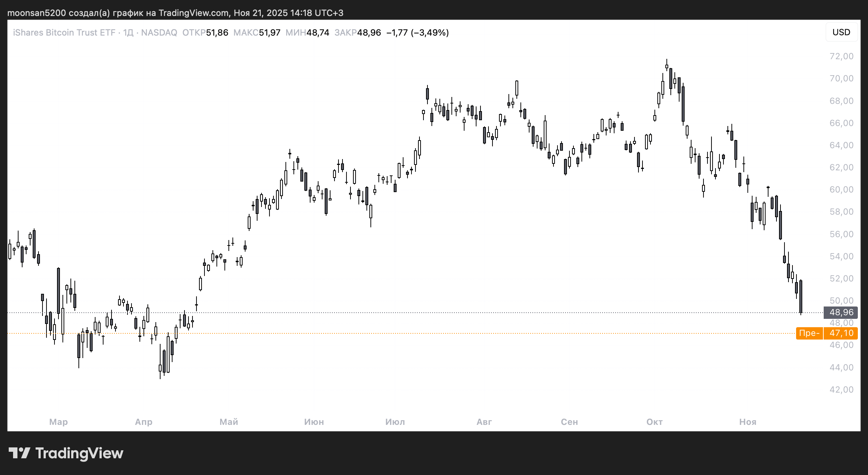This screenshot has height=475, width=868.
Task: Select the Май month label
Action: (228, 422)
